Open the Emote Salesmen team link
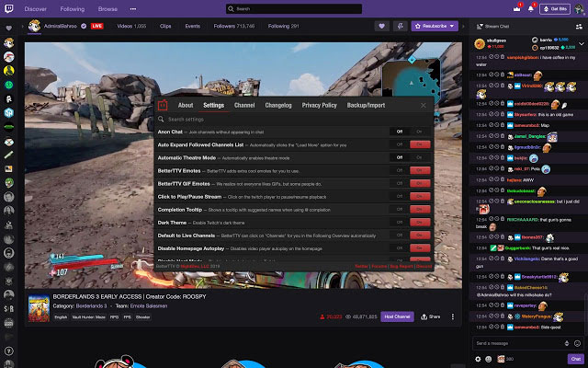Screen dimensions: 588x368 [x=149, y=306]
